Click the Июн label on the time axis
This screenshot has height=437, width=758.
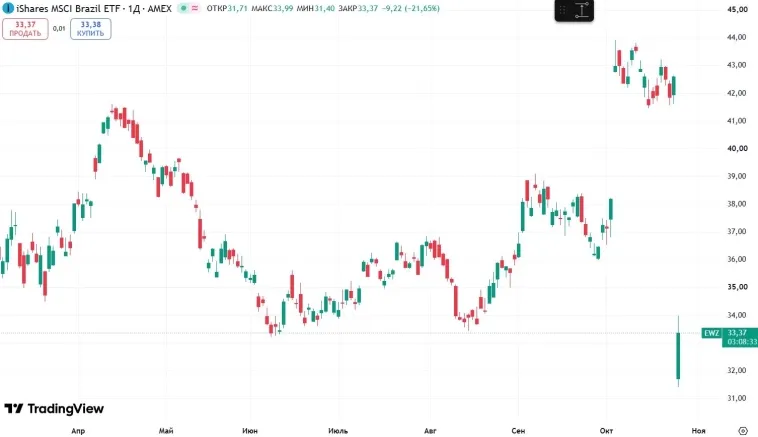250,431
